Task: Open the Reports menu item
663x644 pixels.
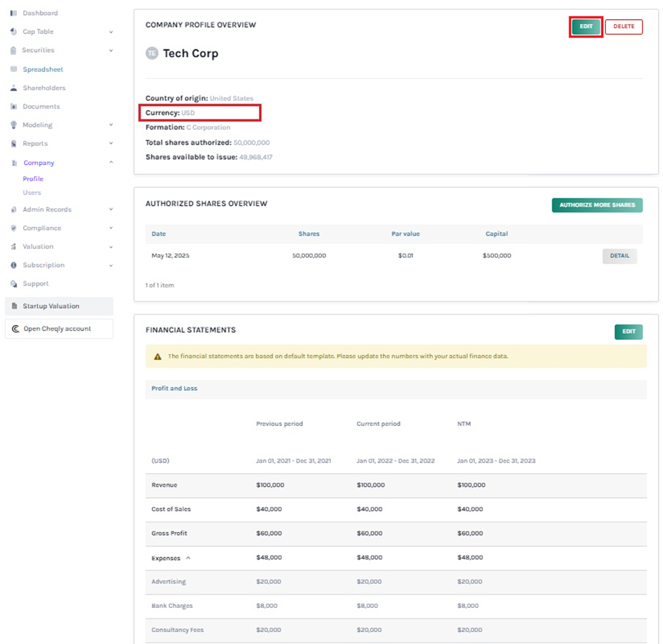Action: [35, 144]
